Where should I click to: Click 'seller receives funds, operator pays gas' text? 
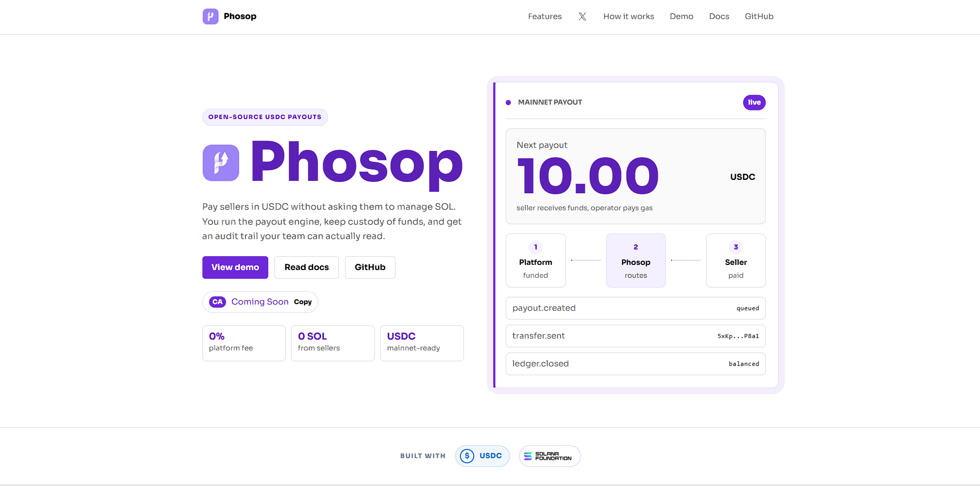click(584, 208)
